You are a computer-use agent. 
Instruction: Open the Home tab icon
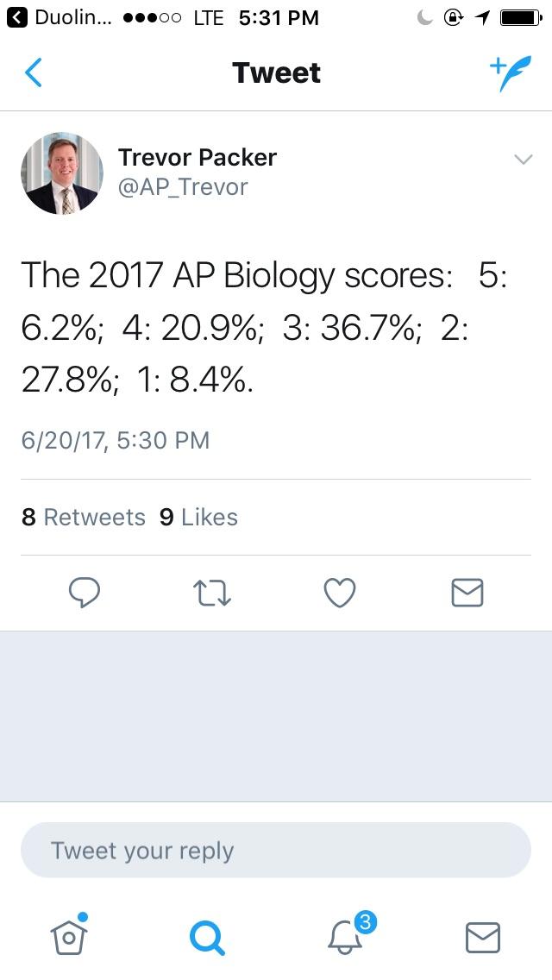pos(69,936)
